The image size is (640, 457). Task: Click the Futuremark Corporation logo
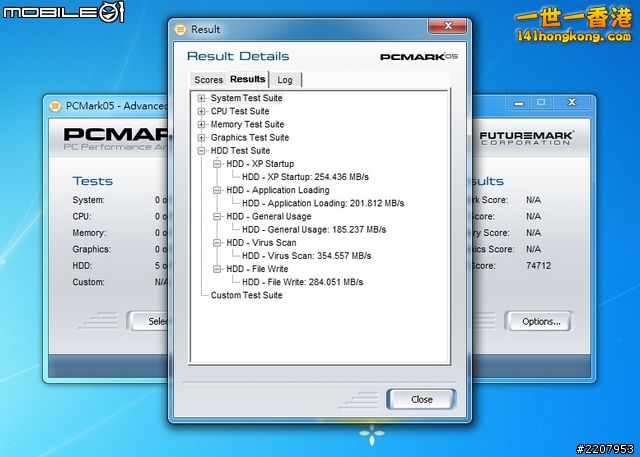tap(524, 138)
